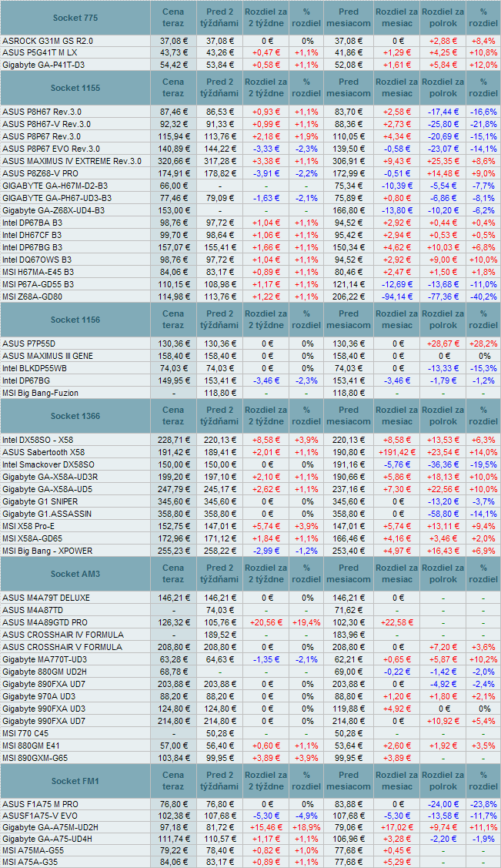
Task: Click the +191,42 € monthly difference cell
Action: 397,452
